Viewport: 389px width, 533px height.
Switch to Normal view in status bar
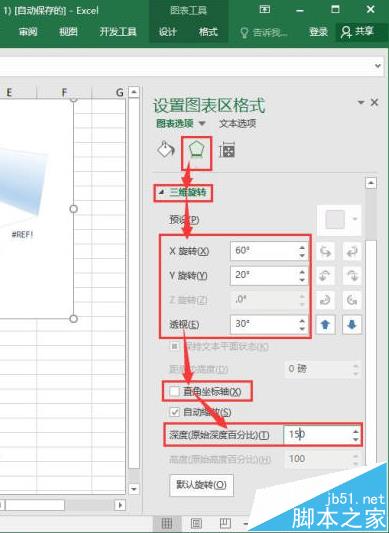click(x=166, y=523)
